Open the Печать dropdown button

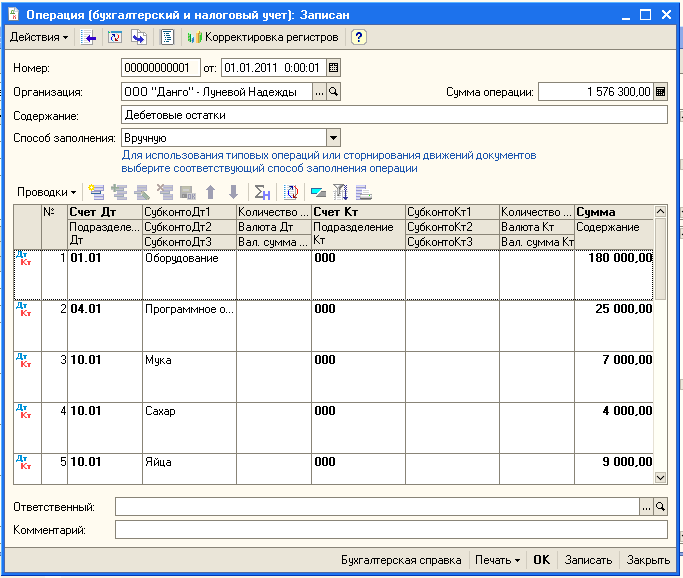point(497,560)
